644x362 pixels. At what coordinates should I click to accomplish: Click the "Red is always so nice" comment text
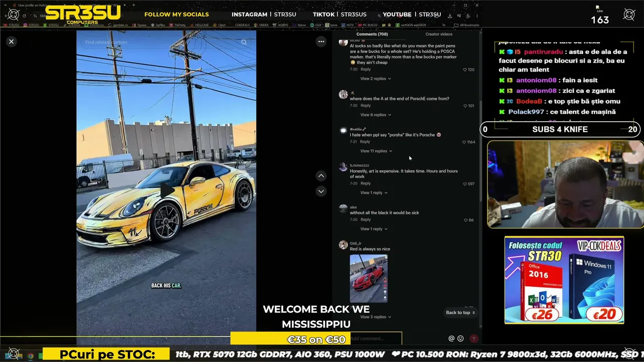[370, 249]
